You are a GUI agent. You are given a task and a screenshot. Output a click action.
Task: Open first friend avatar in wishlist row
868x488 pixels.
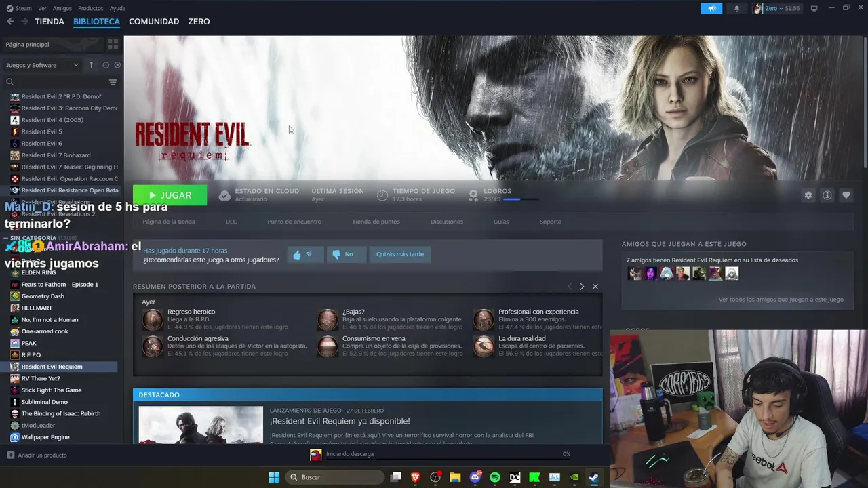click(x=634, y=273)
